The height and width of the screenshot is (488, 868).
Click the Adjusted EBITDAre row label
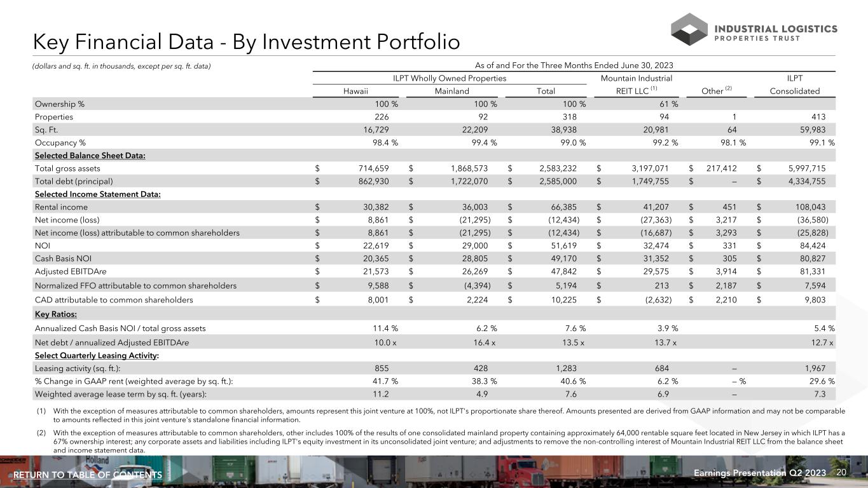[71, 272]
